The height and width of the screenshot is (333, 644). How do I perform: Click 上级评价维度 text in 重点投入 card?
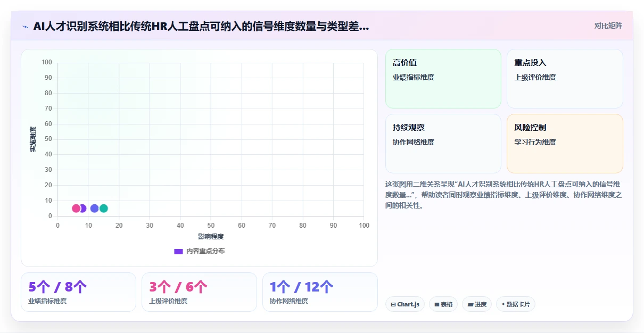[535, 77]
